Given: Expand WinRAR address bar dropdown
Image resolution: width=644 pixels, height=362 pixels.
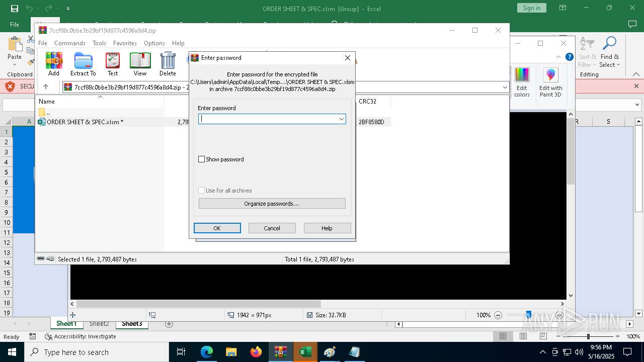Looking at the screenshot, I should (x=505, y=87).
